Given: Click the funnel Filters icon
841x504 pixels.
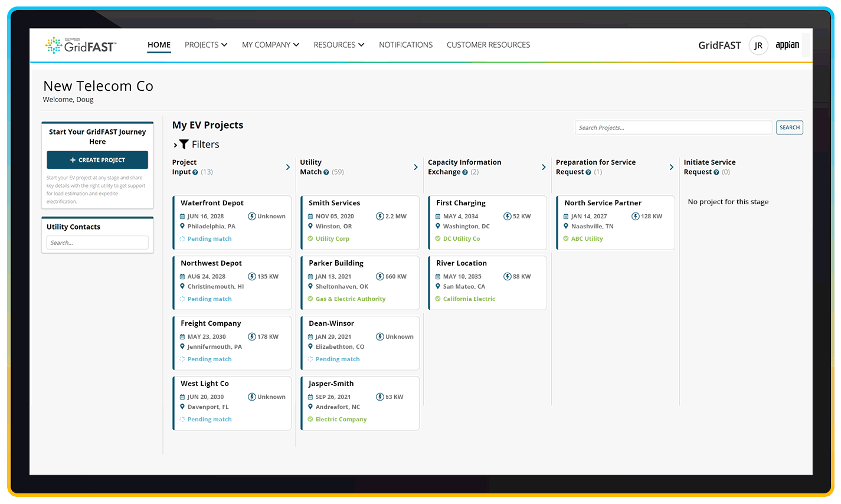Looking at the screenshot, I should pos(184,145).
